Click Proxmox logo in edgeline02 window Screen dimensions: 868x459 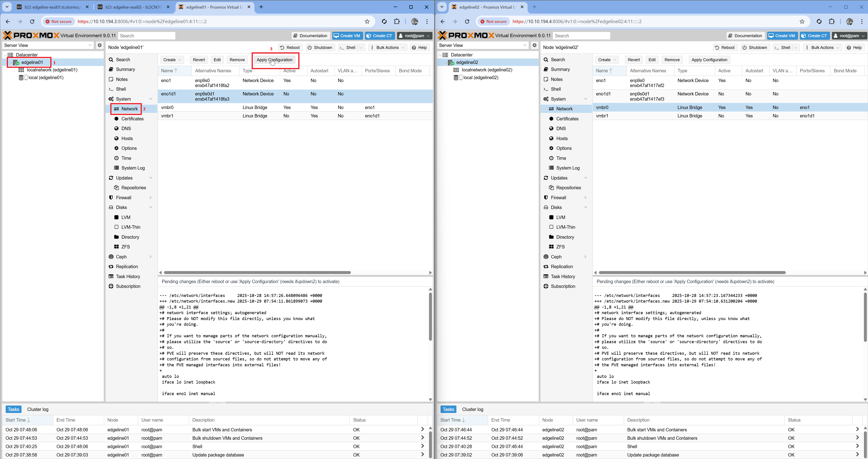tap(466, 35)
